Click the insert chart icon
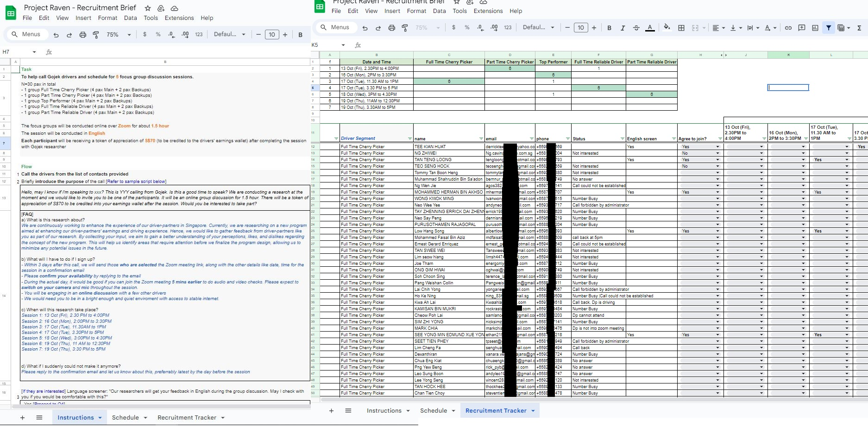This screenshot has width=868, height=427. click(x=815, y=28)
